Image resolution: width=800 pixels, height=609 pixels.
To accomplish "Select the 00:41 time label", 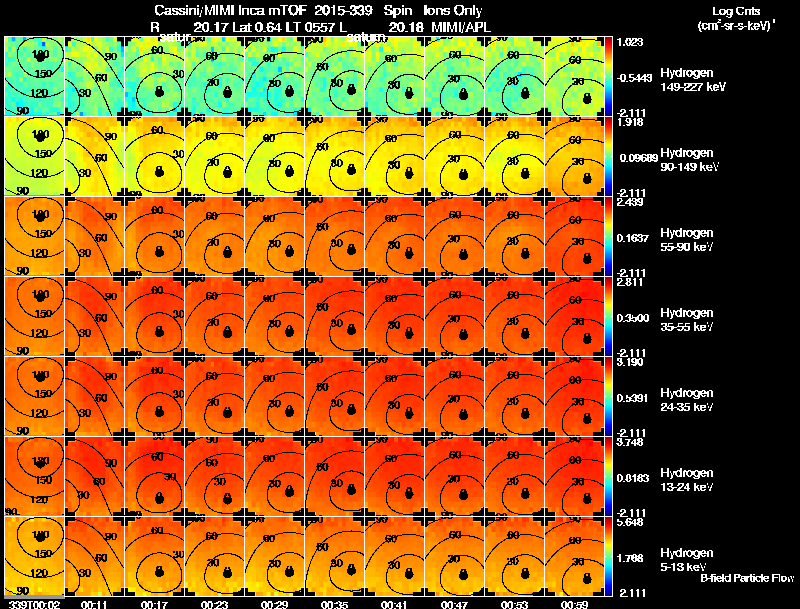I will pos(394,604).
